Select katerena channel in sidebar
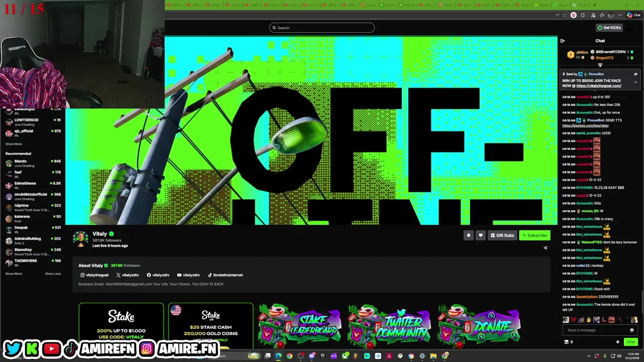The height and width of the screenshot is (362, 644). pos(33,219)
